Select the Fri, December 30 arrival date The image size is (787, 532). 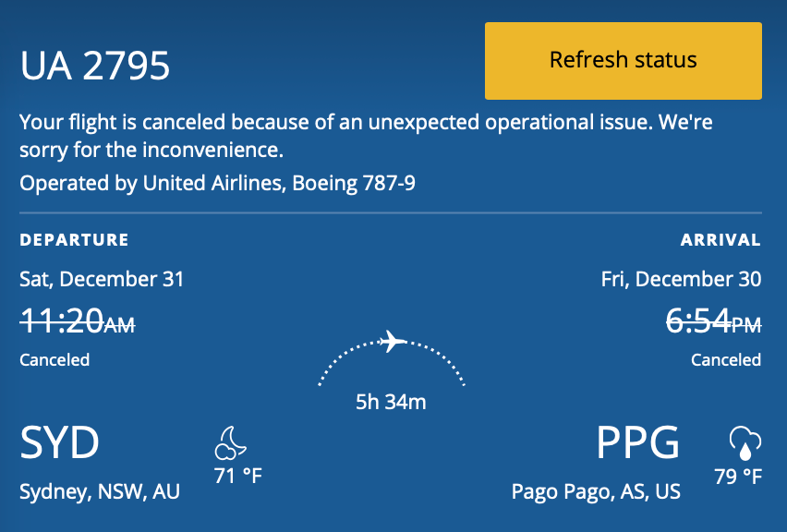[x=681, y=278]
